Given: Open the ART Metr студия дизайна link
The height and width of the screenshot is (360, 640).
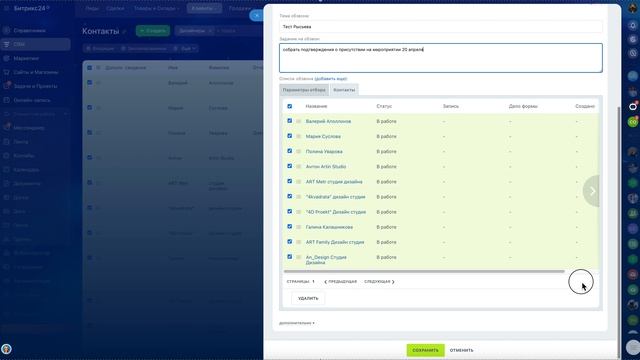Looking at the screenshot, I should (x=334, y=182).
